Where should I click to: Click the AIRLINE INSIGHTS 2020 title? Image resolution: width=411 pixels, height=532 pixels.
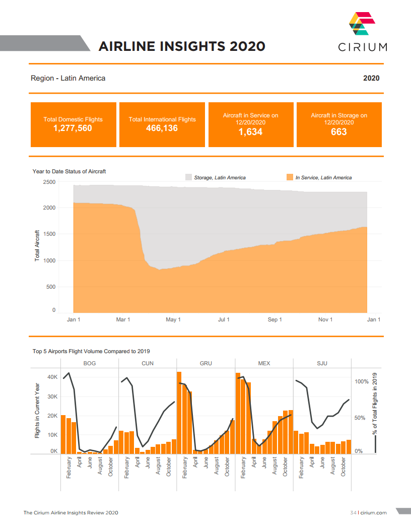(x=182, y=46)
